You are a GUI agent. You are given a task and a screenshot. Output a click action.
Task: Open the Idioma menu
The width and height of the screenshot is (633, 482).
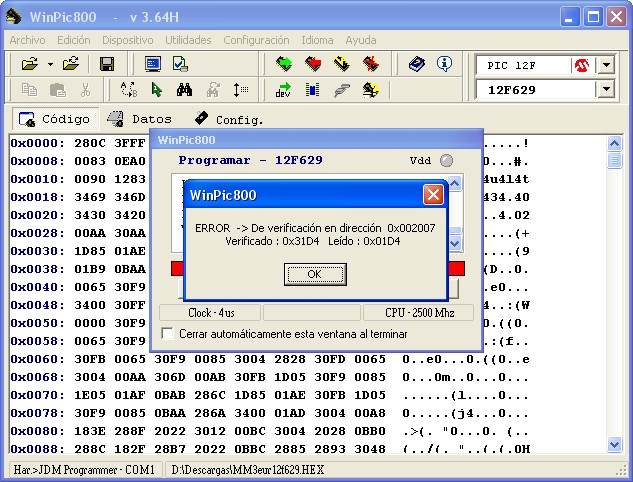pos(317,40)
